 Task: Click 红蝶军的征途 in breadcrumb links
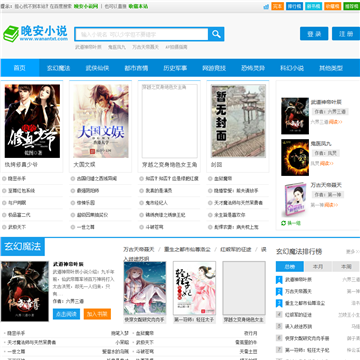point(235,249)
